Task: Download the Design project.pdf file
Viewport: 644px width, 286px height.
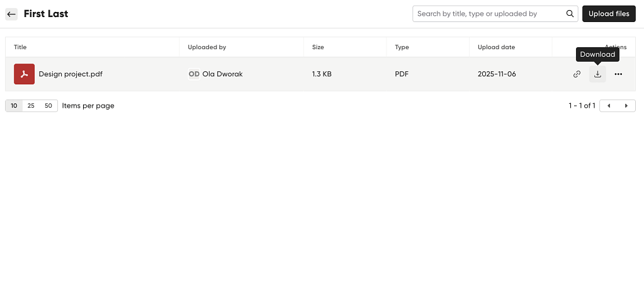Action: 597,74
